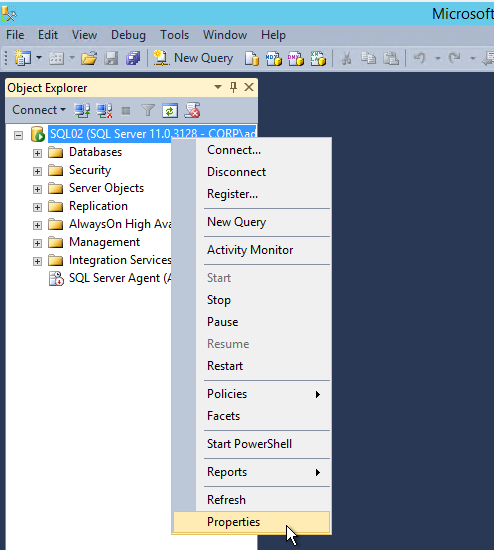
Task: Click the Connect Object Explorer icon
Action: tap(82, 110)
